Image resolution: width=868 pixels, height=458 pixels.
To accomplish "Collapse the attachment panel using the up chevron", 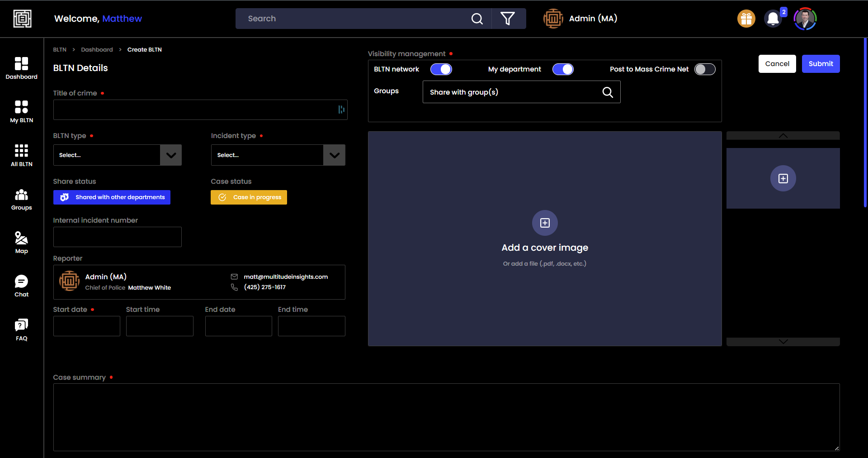I will (x=783, y=136).
